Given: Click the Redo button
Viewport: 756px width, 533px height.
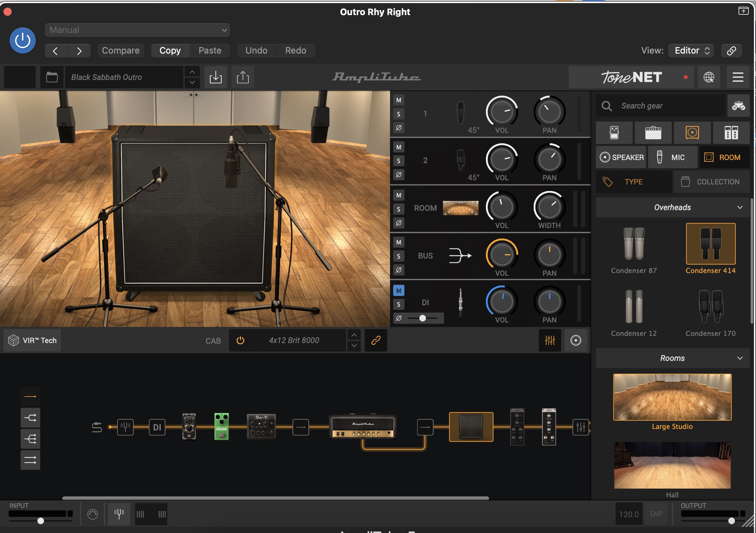Looking at the screenshot, I should 296,50.
